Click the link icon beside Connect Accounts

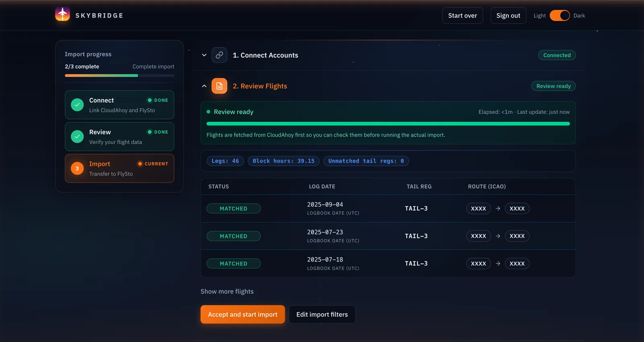coord(219,55)
